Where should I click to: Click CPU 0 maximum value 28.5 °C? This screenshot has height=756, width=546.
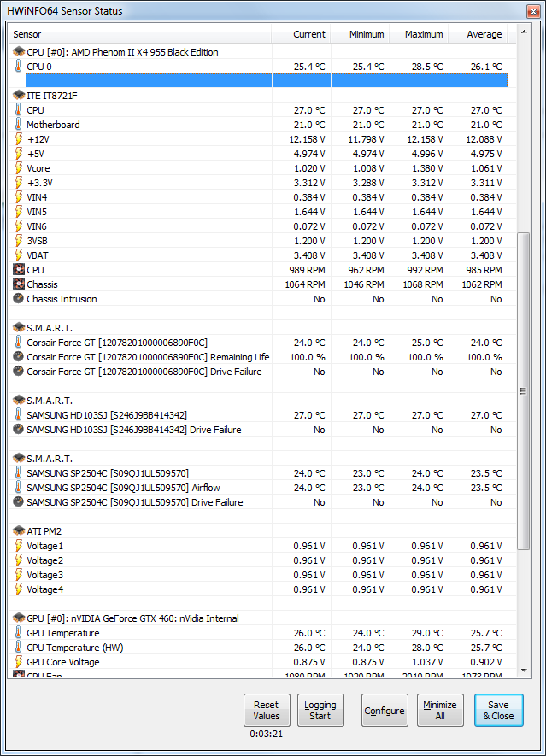pyautogui.click(x=427, y=67)
